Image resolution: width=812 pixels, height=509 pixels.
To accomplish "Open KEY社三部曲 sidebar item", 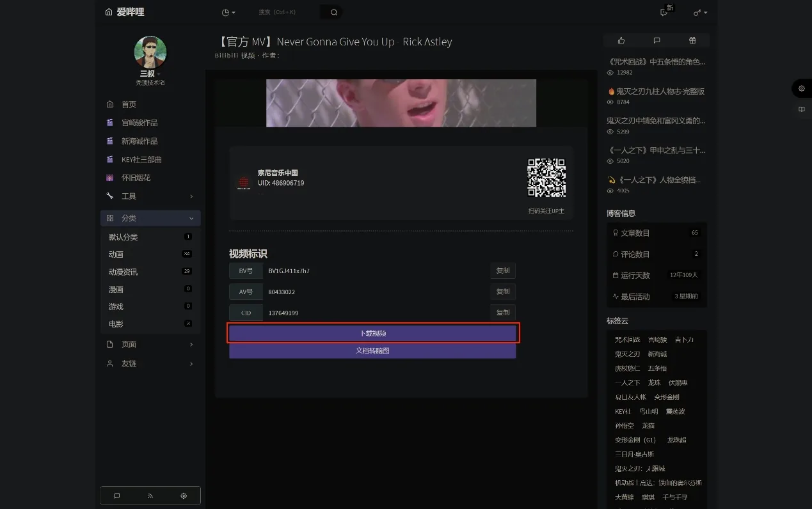I will 150,159.
